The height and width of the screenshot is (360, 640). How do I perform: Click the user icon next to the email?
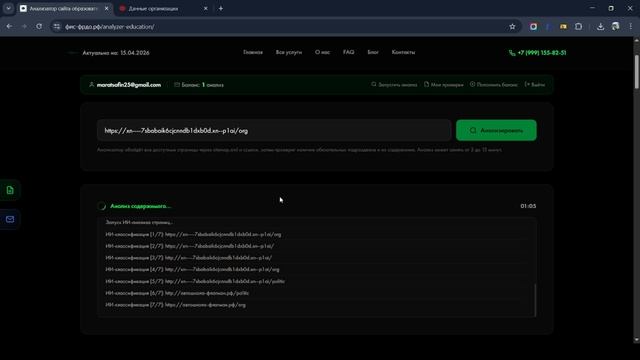tap(91, 84)
